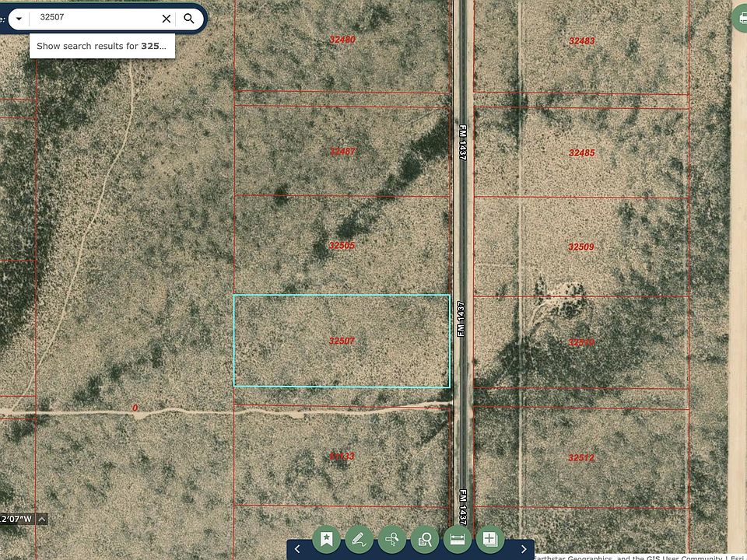Show previous widgets in toolbar

coord(297,549)
